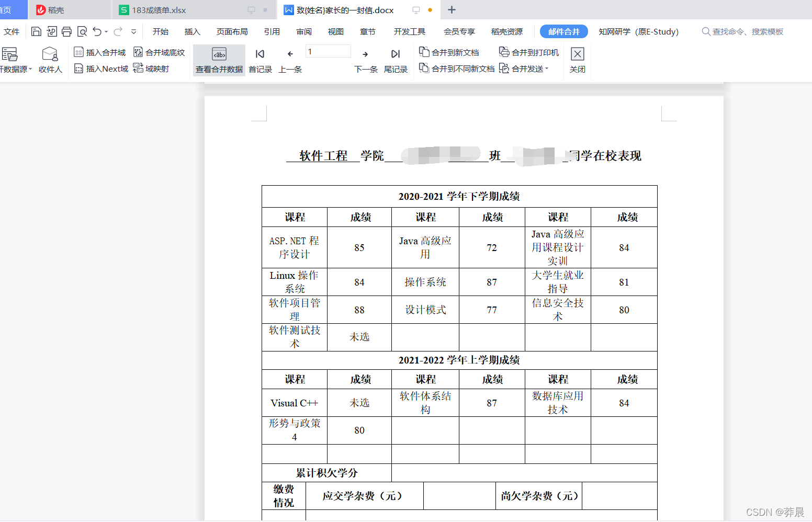Open the data source dropdown button
The height and width of the screenshot is (522, 812).
pos(15,60)
